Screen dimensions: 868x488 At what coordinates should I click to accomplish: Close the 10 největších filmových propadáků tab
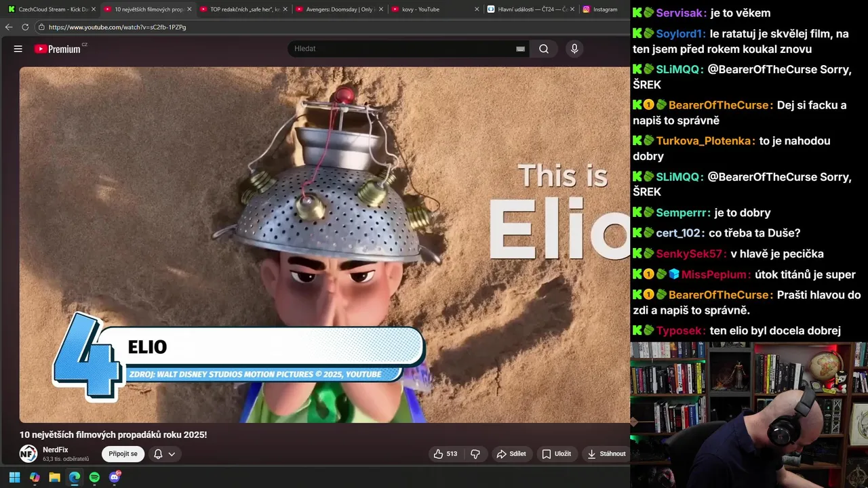click(x=189, y=9)
